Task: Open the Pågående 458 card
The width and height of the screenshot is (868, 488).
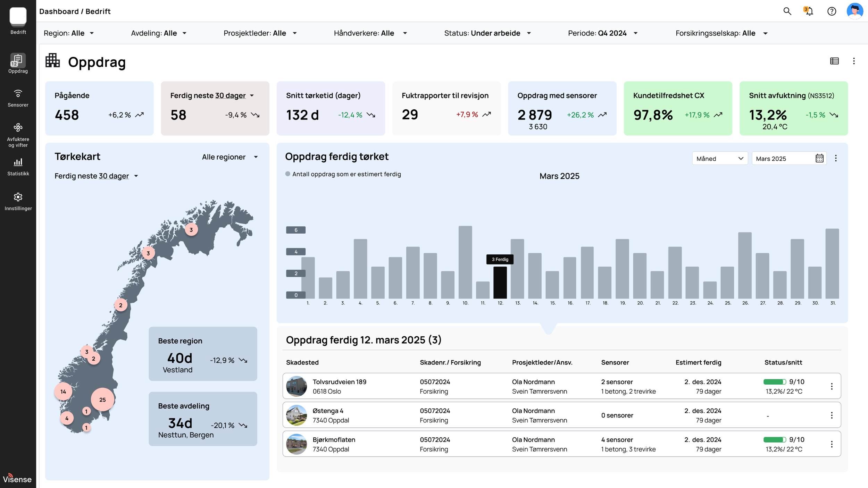Action: 99,108
